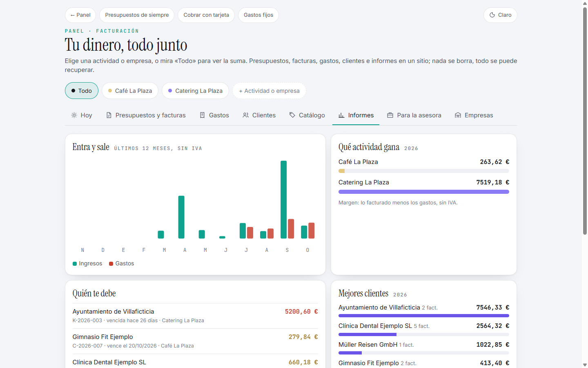Switch theme with the Claro button
Screen dimensions: 588x368
click(x=500, y=15)
